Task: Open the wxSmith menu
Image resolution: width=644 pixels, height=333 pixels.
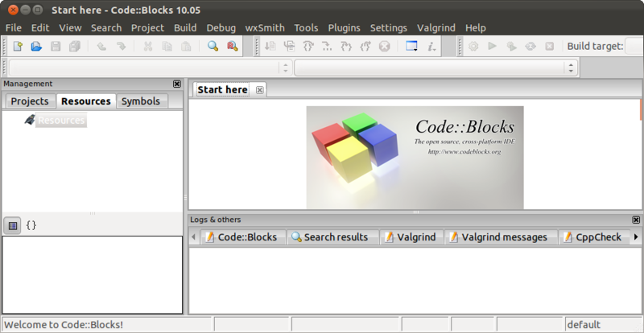Action: pos(265,28)
